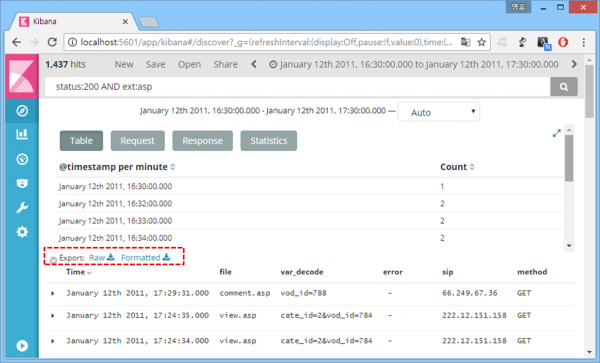Screen dimensions: 600x363
Task: Open the Opera-style red extension icon
Action: (563, 42)
